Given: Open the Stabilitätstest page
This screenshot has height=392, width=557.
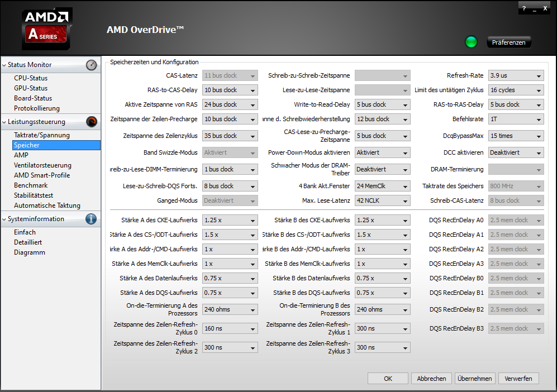Looking at the screenshot, I should [x=34, y=195].
